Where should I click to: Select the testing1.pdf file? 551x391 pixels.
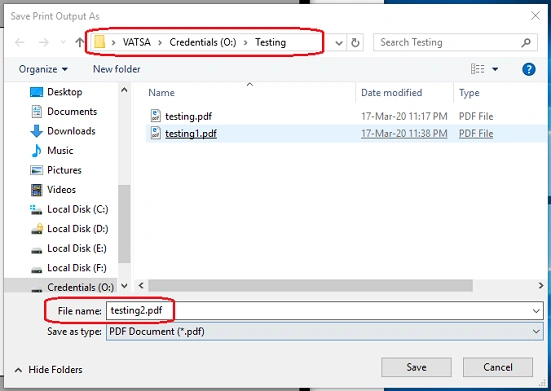tap(191, 134)
